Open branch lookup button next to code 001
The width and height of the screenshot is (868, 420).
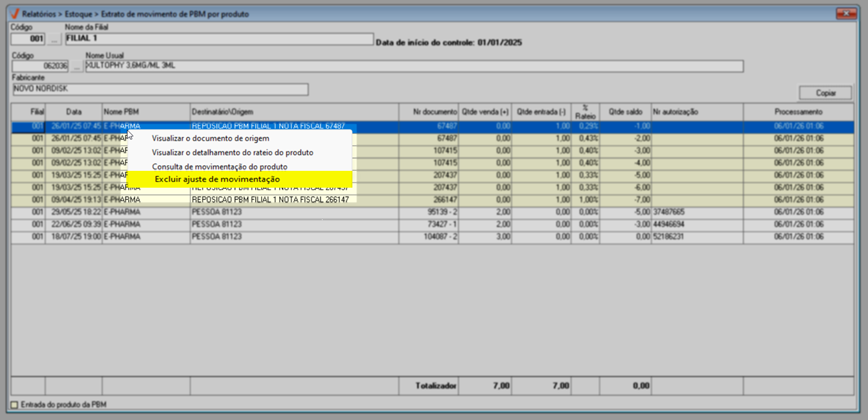point(54,39)
